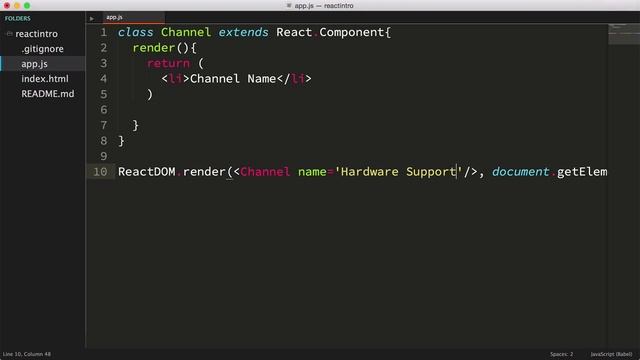This screenshot has width=640, height=360.
Task: Open the .gitignore file
Action: click(42, 49)
